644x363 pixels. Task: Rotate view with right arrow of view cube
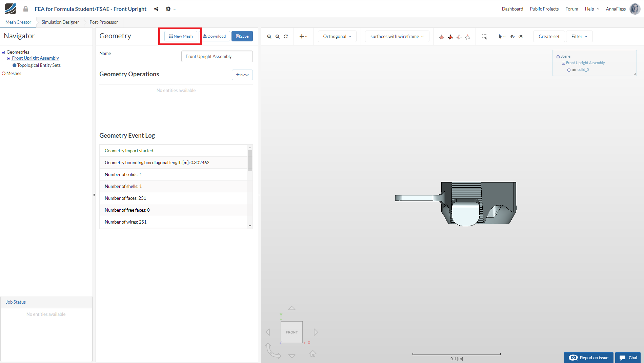tap(316, 332)
